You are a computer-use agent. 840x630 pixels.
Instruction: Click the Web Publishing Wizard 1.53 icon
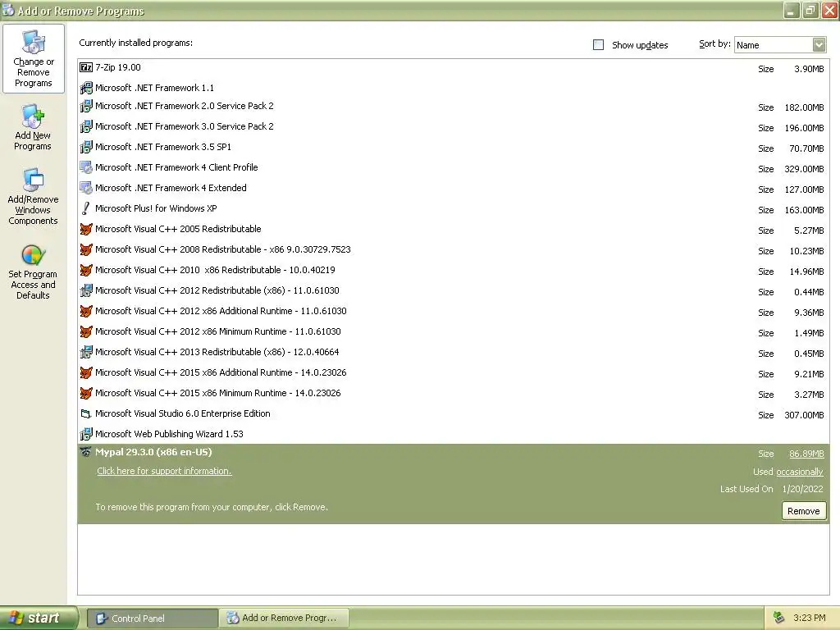[85, 434]
